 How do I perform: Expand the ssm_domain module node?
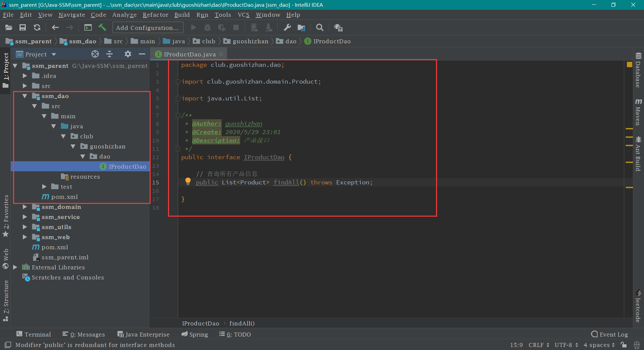(25, 207)
